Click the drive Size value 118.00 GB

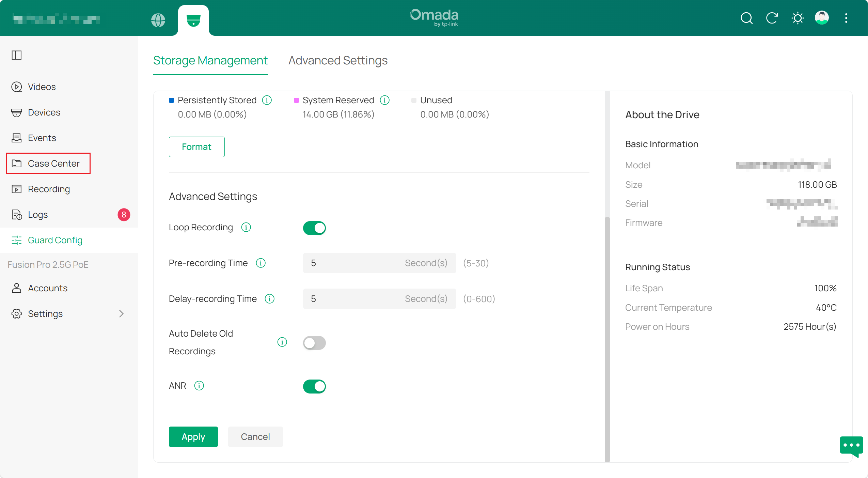[x=817, y=185]
